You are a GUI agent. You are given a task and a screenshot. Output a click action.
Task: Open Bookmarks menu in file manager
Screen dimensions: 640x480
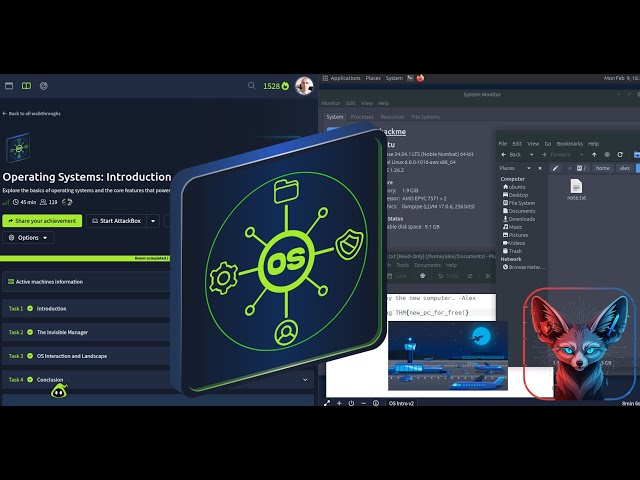click(569, 144)
